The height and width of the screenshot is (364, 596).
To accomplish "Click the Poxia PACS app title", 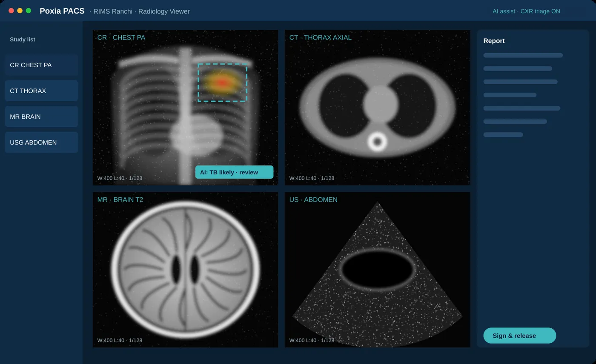I will (x=62, y=11).
